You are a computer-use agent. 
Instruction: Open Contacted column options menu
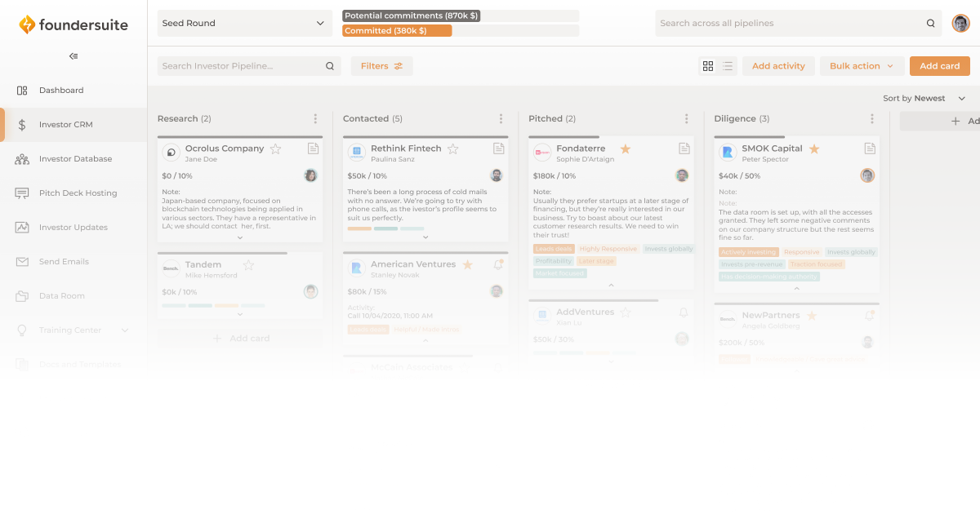click(501, 119)
